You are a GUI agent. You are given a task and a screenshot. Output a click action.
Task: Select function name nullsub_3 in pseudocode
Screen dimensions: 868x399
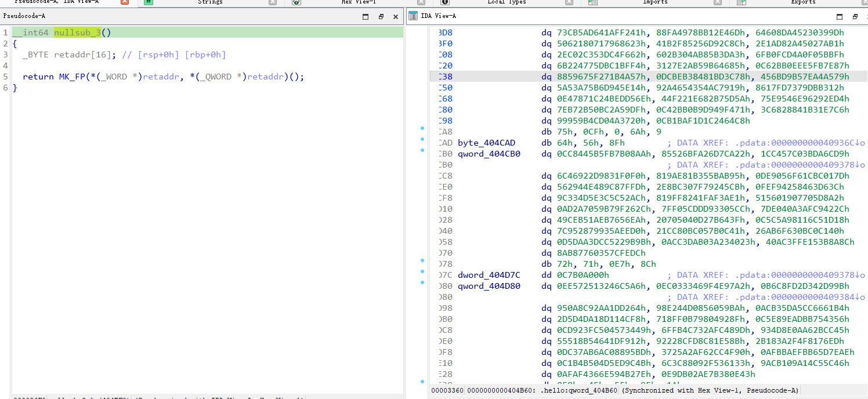pyautogui.click(x=78, y=32)
